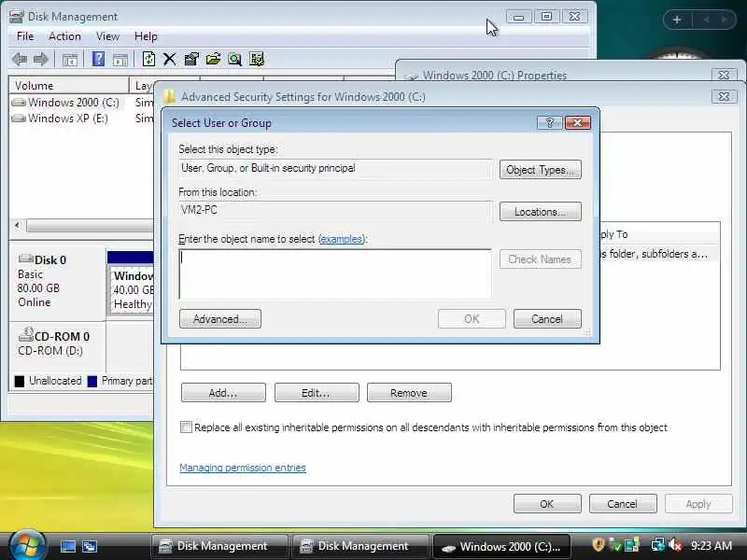Screen dimensions: 747x560
Task: Select first Disk Management taskbar button
Action: [x=219, y=546]
